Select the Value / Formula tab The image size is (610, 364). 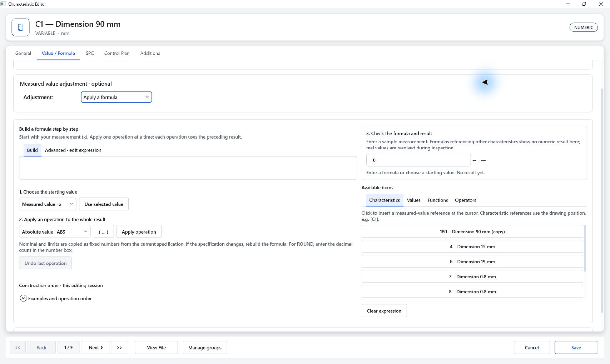click(58, 53)
